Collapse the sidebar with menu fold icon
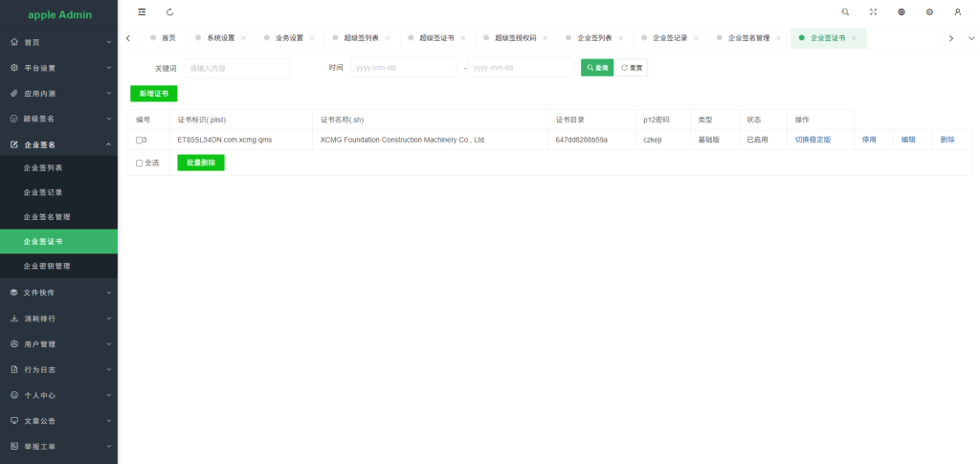The width and height of the screenshot is (980, 464). coord(142,11)
